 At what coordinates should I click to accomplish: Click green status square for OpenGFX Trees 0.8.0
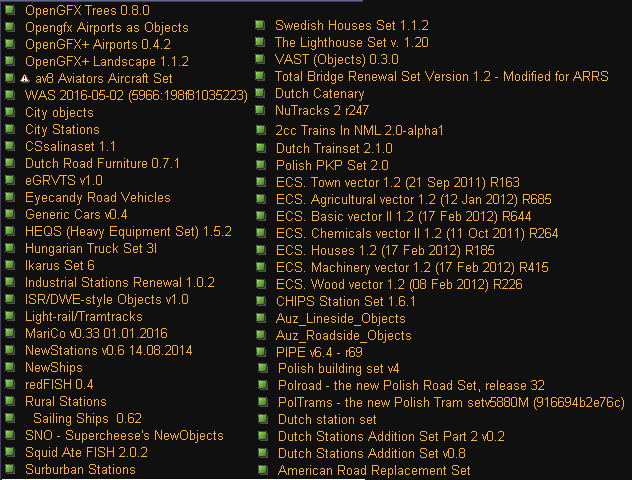pyautogui.click(x=10, y=10)
